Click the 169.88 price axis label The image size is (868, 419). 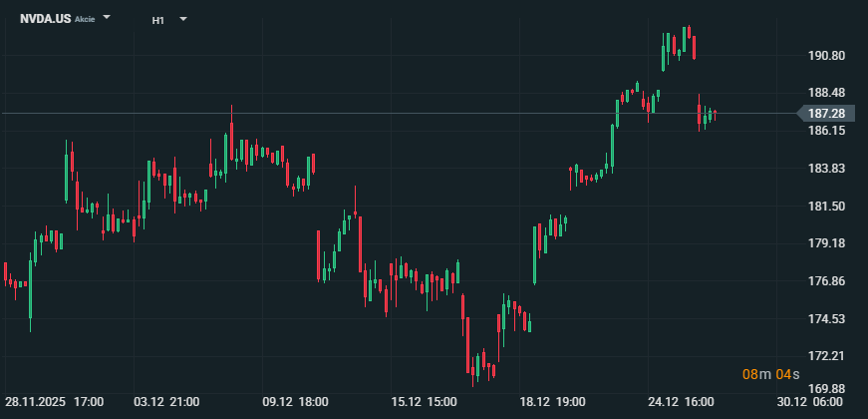click(x=827, y=388)
